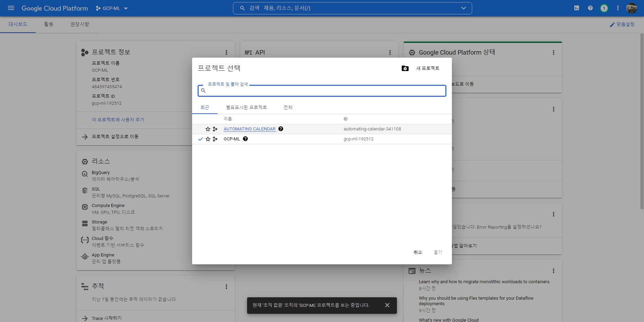
Task: Star the GCP-ML project
Action: click(x=208, y=139)
